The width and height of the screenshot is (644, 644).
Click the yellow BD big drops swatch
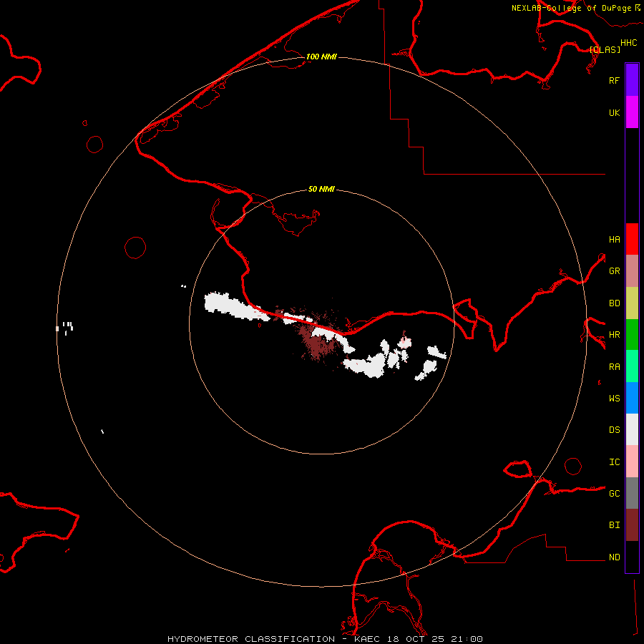(x=632, y=303)
